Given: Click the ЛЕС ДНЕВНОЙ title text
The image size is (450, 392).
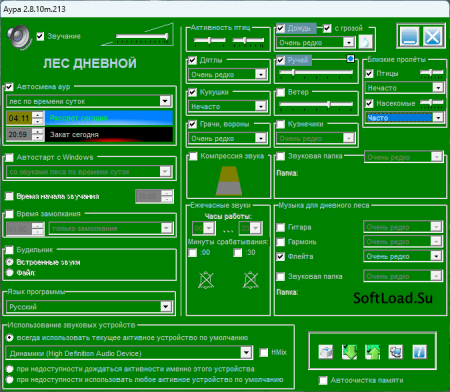Looking at the screenshot, I should [x=90, y=63].
